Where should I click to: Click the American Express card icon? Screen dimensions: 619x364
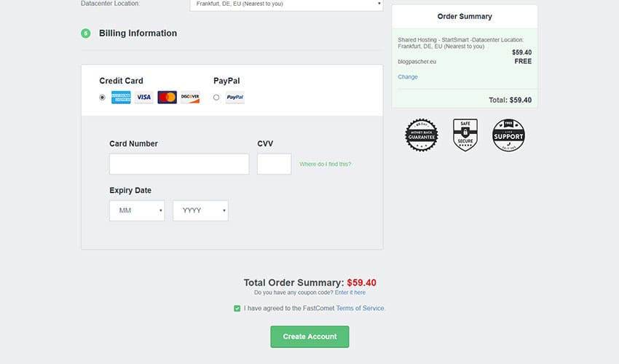[x=121, y=98]
